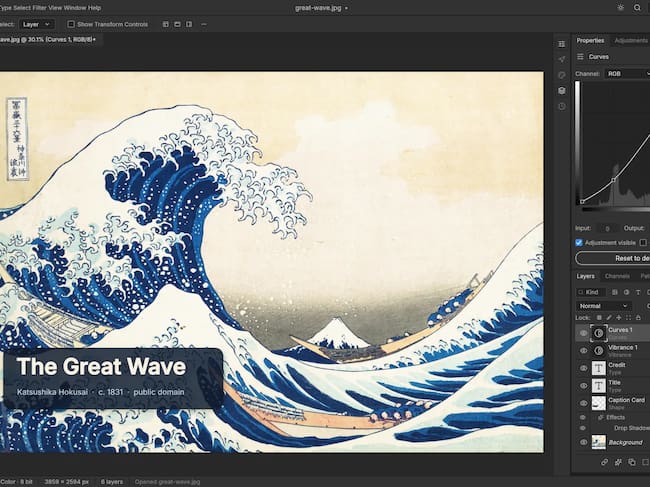The width and height of the screenshot is (650, 487).
Task: Select the Curves 1 layer thumbnail
Action: click(598, 333)
